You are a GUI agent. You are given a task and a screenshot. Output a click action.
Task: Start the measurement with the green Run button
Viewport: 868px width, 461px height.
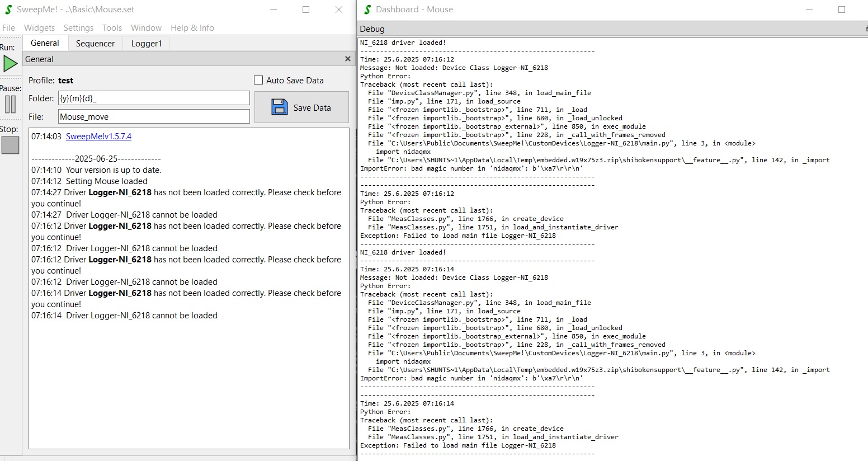(10, 64)
